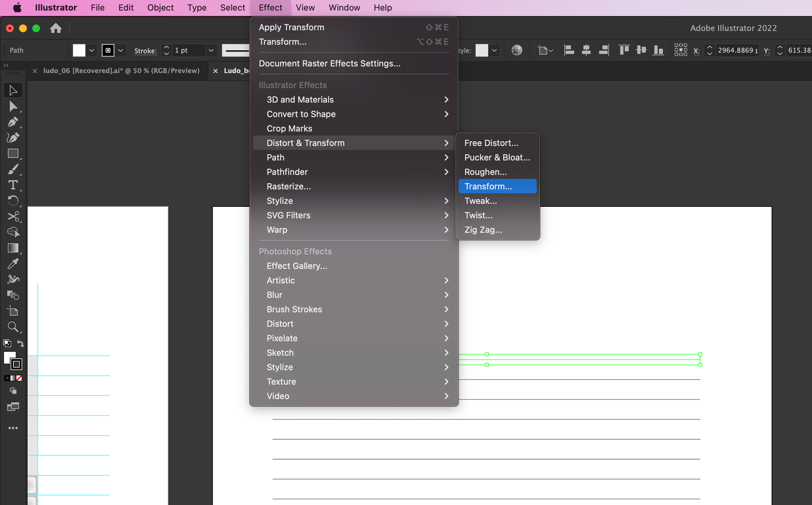Viewport: 812px width, 505px height.
Task: Click stroke swatch in control bar
Action: tap(108, 50)
